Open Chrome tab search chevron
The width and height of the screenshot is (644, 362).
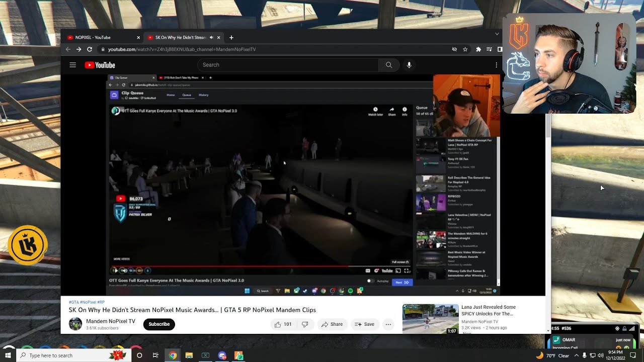[497, 34]
